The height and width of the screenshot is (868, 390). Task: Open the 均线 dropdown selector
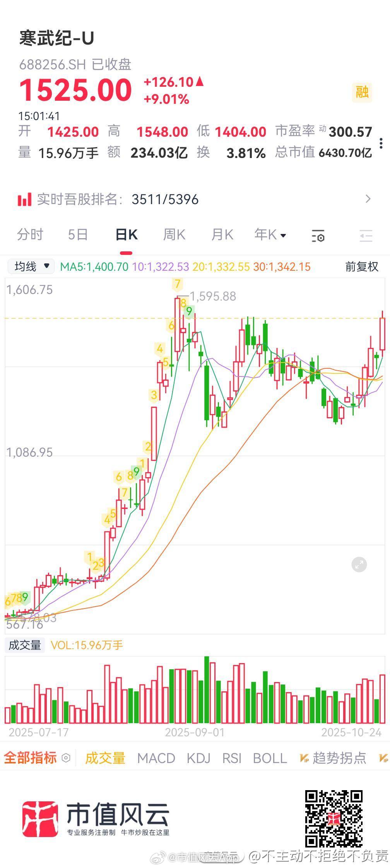pyautogui.click(x=31, y=266)
